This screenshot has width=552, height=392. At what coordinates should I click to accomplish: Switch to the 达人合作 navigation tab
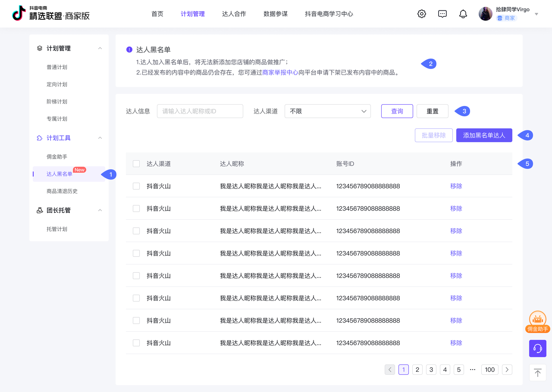click(x=234, y=13)
